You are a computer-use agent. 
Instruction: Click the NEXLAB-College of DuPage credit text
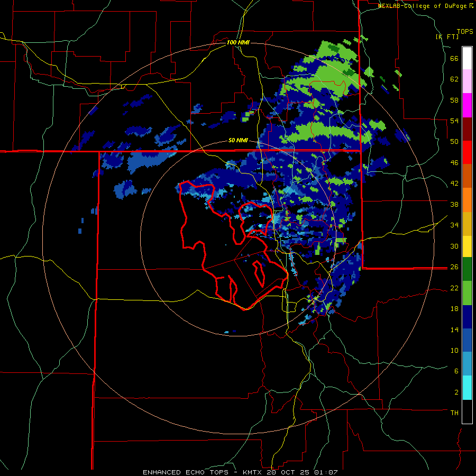(x=422, y=6)
